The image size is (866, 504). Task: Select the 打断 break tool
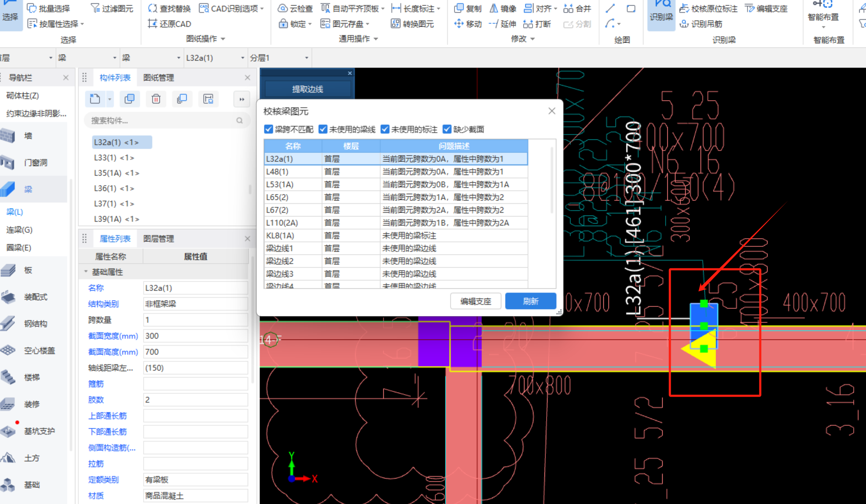point(537,24)
